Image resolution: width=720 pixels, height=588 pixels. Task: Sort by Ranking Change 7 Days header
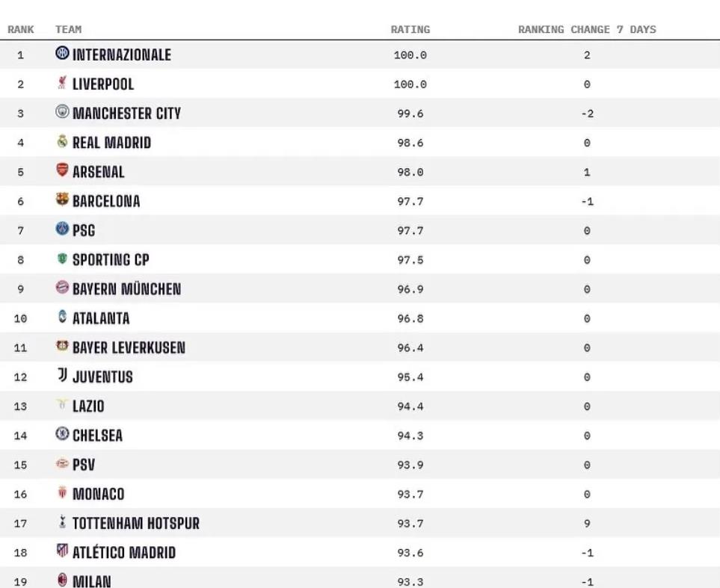pyautogui.click(x=587, y=30)
